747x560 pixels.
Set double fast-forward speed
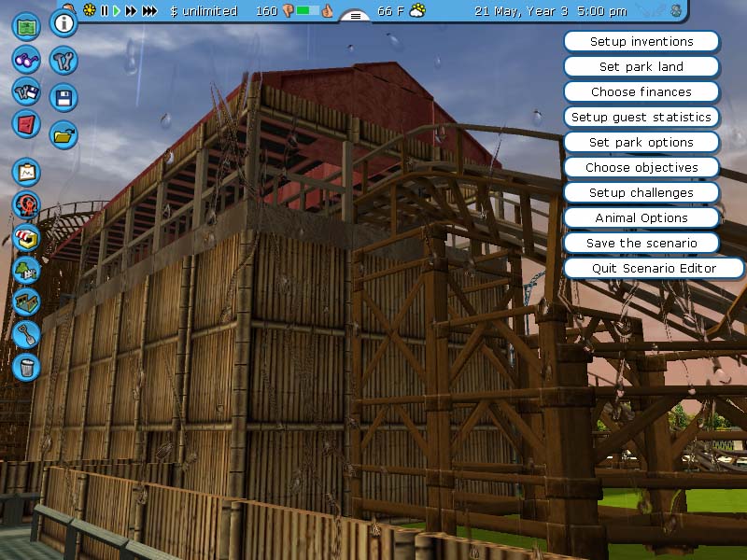tap(131, 10)
